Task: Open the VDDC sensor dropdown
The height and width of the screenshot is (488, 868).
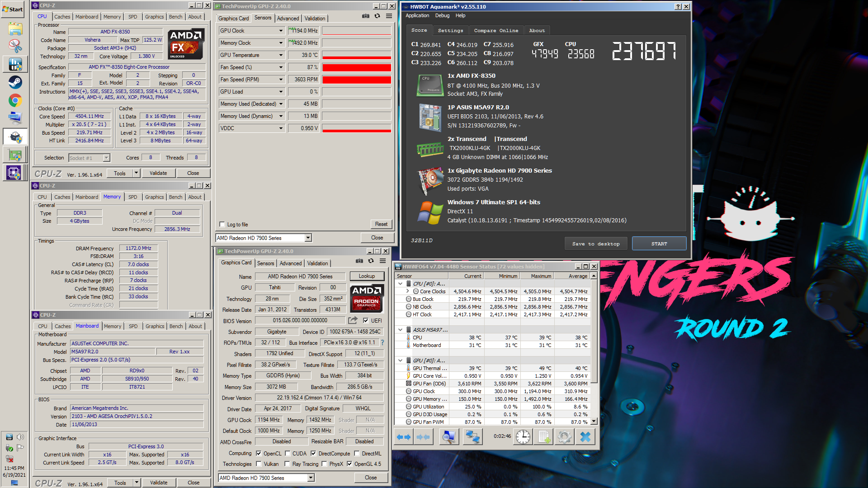Action: point(281,128)
